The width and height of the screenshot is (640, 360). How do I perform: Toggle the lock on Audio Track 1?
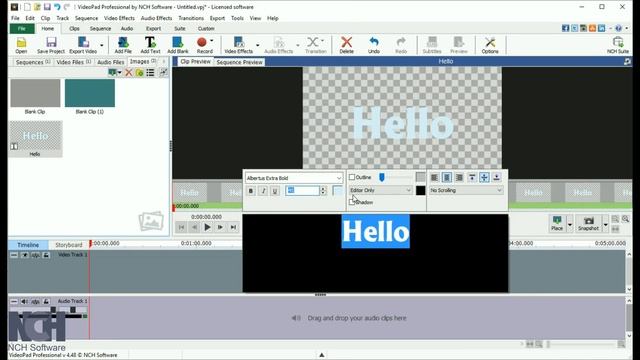tap(46, 301)
